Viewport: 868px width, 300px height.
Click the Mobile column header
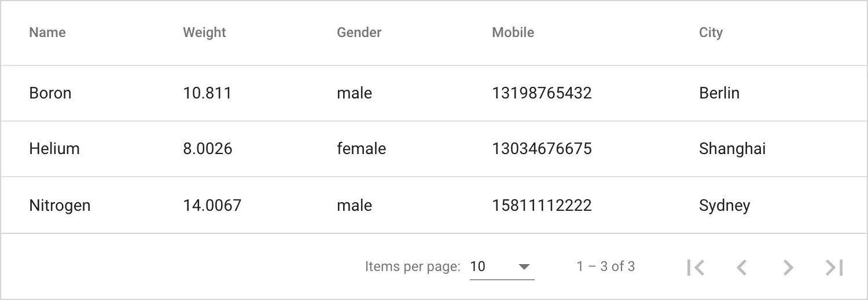[513, 32]
